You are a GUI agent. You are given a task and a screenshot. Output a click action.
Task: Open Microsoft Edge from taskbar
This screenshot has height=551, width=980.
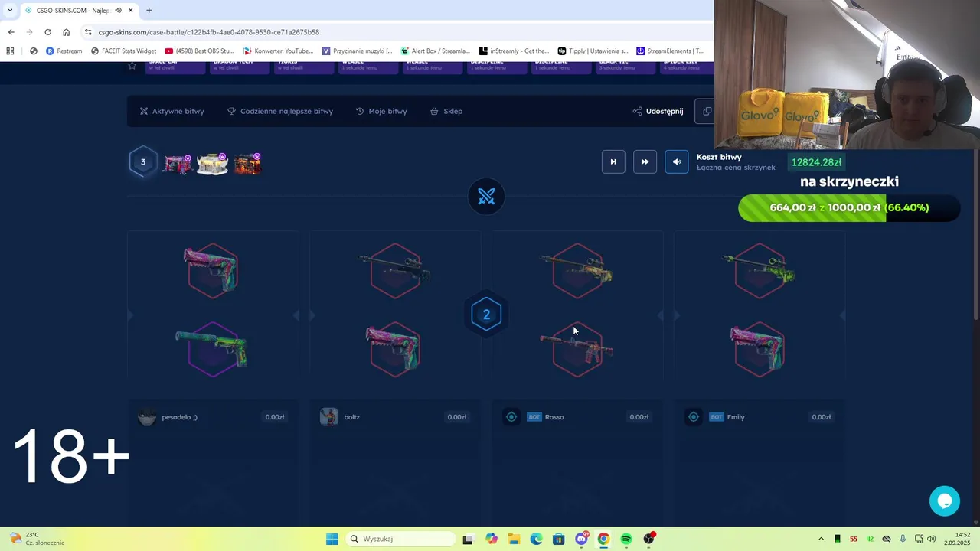coord(536,539)
